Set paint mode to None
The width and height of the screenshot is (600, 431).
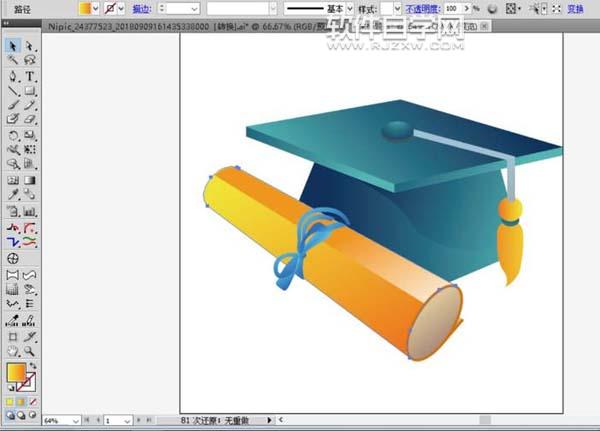click(35, 403)
